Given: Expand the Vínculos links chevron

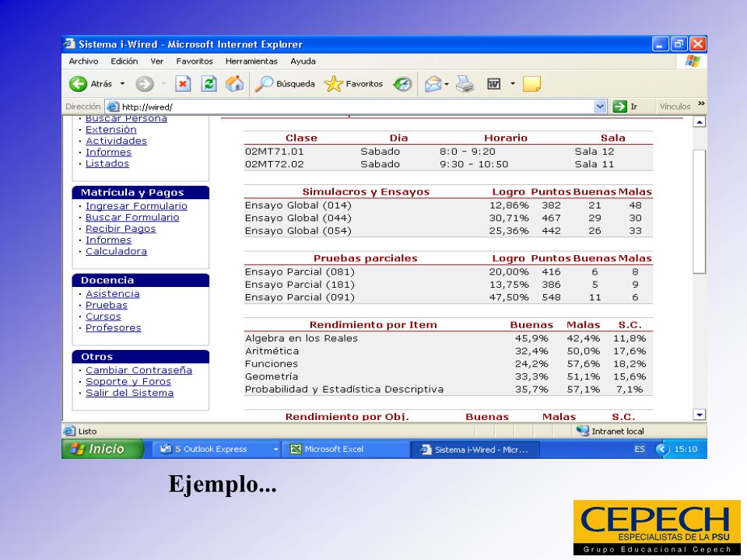Looking at the screenshot, I should [701, 103].
